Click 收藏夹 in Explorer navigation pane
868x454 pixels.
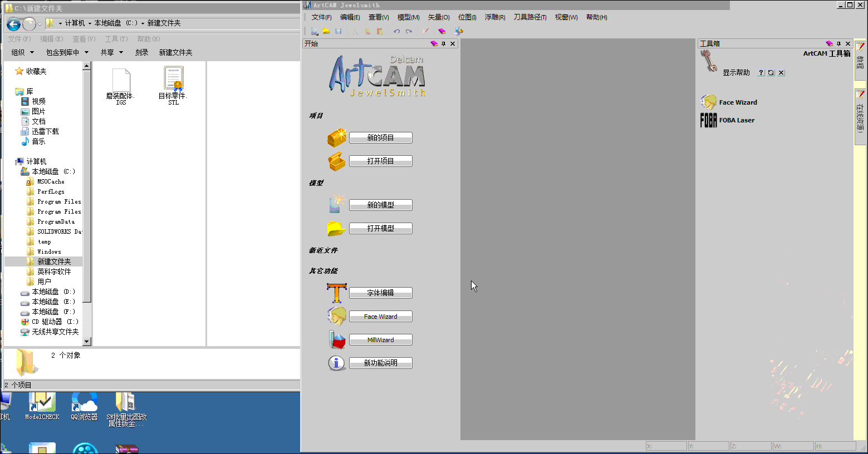coord(36,71)
